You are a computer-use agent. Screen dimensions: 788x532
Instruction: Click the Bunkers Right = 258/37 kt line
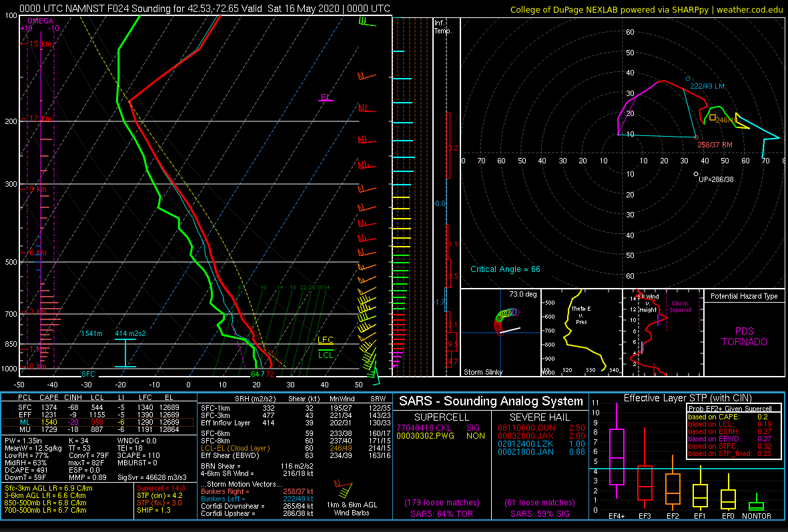[257, 492]
